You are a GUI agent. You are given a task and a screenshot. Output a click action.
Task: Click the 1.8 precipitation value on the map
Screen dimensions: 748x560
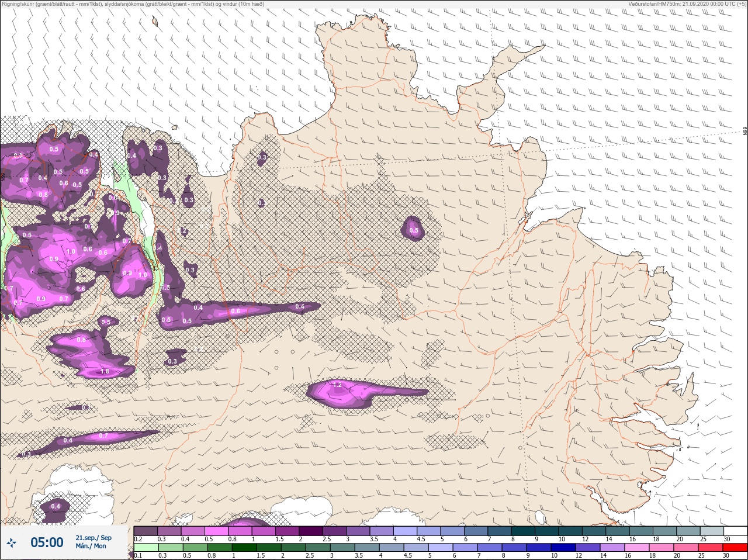(x=105, y=371)
